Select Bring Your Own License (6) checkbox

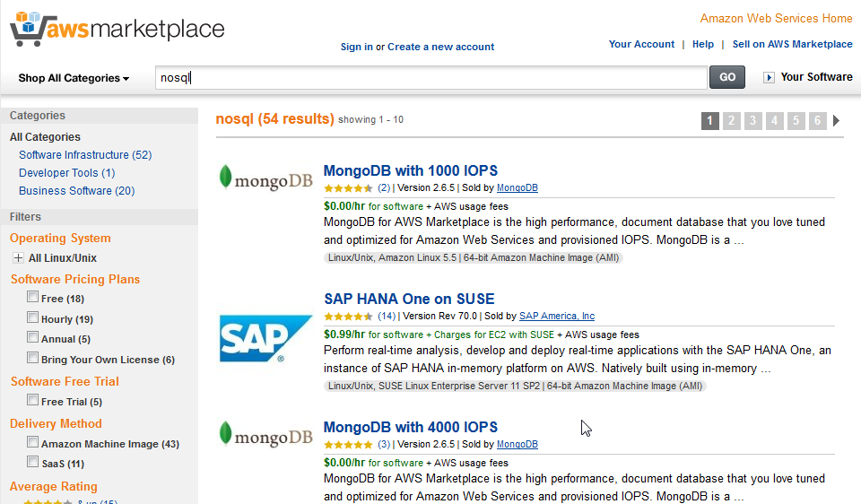(32, 358)
